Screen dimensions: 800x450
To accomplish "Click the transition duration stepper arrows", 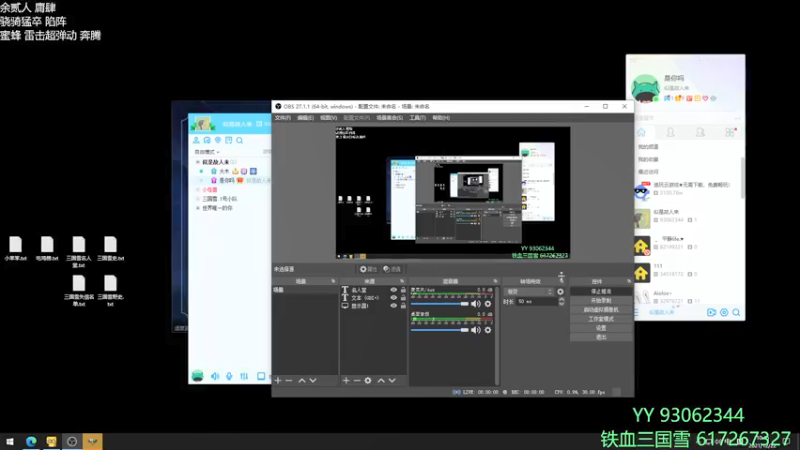I will (x=561, y=302).
